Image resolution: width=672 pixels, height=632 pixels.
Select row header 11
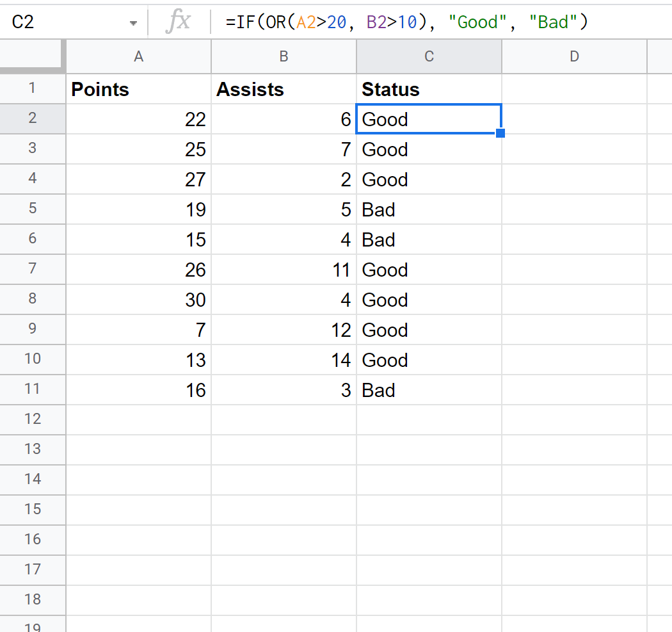click(33, 389)
